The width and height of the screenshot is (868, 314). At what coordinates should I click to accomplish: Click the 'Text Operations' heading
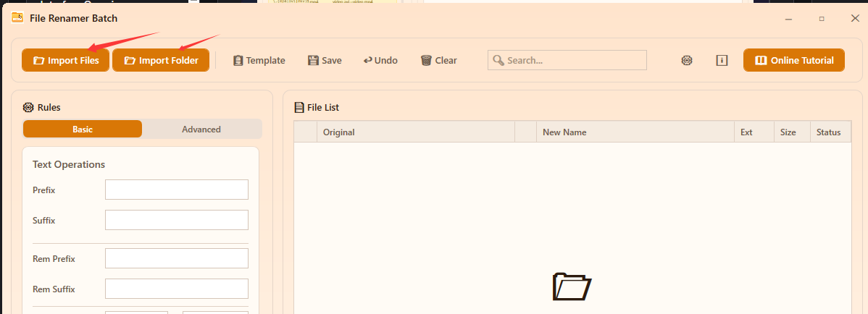[x=69, y=164]
